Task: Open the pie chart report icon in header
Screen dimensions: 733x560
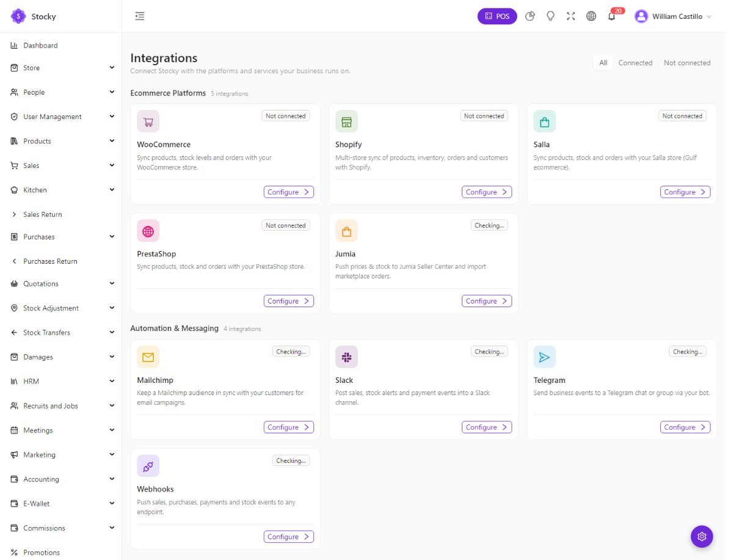Action: tap(530, 16)
